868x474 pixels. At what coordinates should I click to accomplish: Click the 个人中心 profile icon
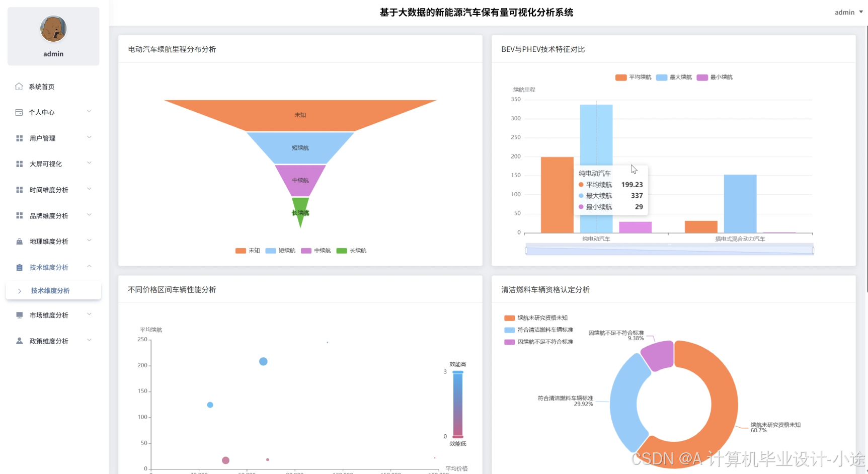[x=18, y=112]
